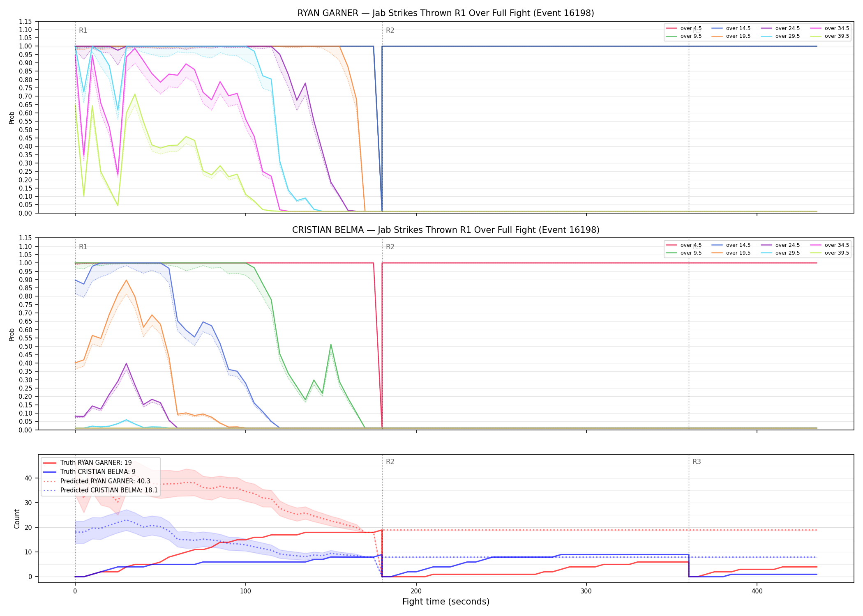Click the 'Prob' label of Cristian Belma chart

(12, 334)
